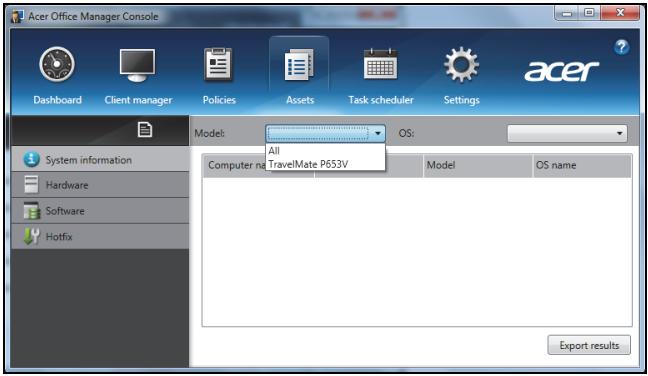Choose TravelMate P653V in Model list
Viewport: 648px width, 376px height.
point(325,164)
